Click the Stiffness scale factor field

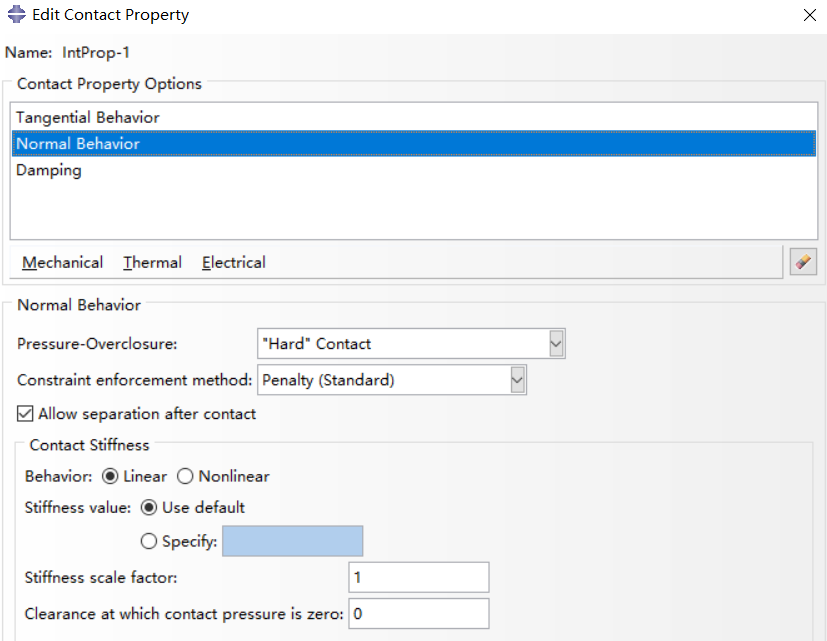pos(419,577)
